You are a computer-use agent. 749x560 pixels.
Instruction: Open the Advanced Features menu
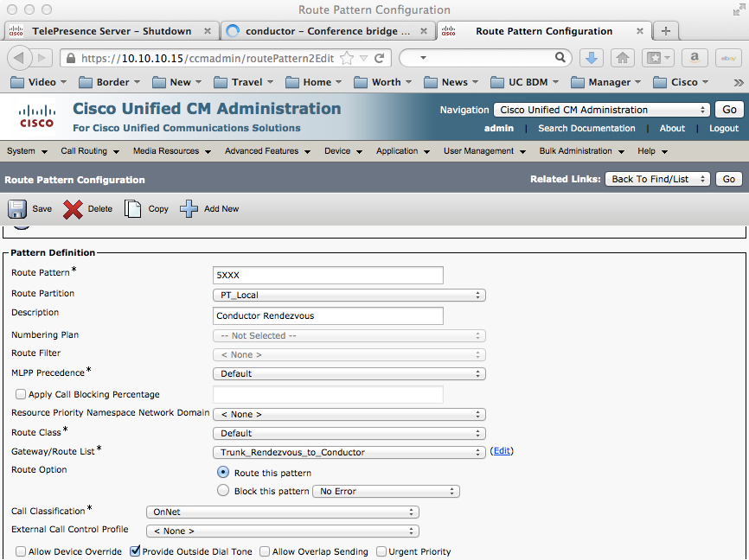click(x=267, y=151)
